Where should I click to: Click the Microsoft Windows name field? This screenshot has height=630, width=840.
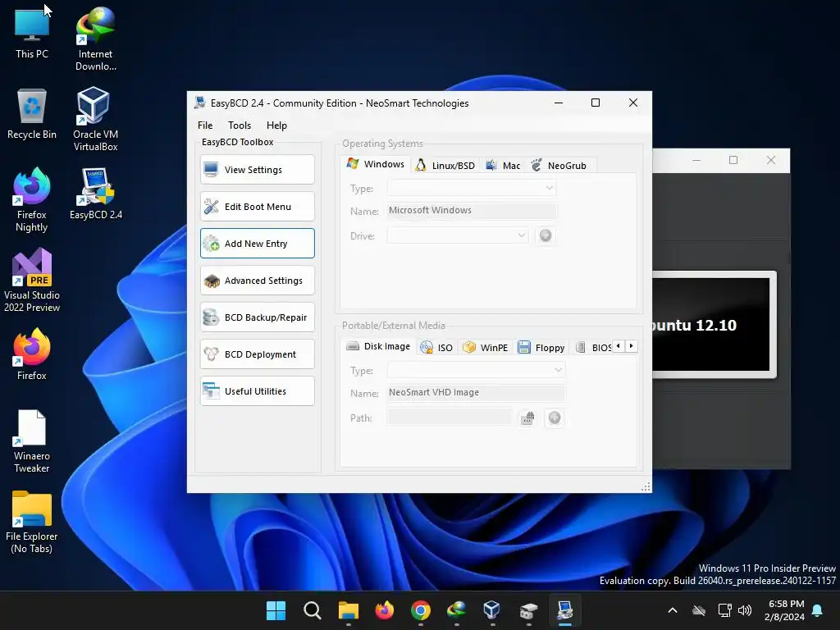click(472, 211)
